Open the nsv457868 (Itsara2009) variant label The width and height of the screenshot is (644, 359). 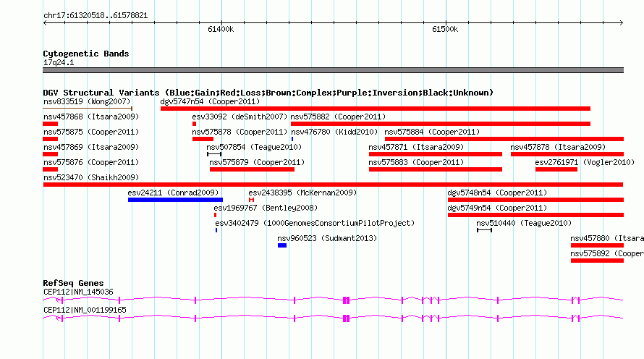pos(91,117)
